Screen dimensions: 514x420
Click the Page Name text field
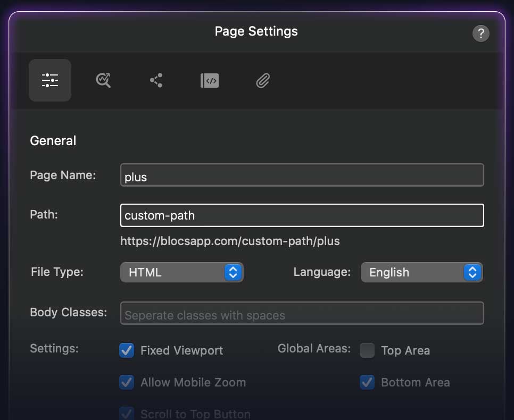(302, 175)
